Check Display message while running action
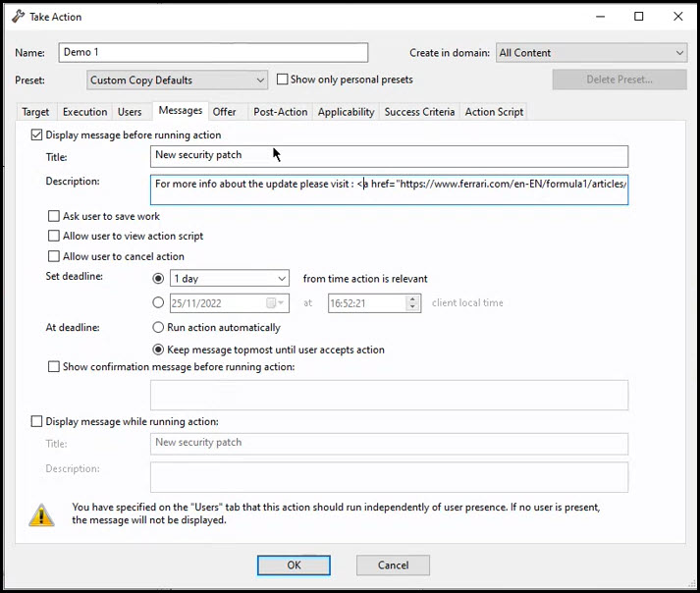 [x=37, y=422]
